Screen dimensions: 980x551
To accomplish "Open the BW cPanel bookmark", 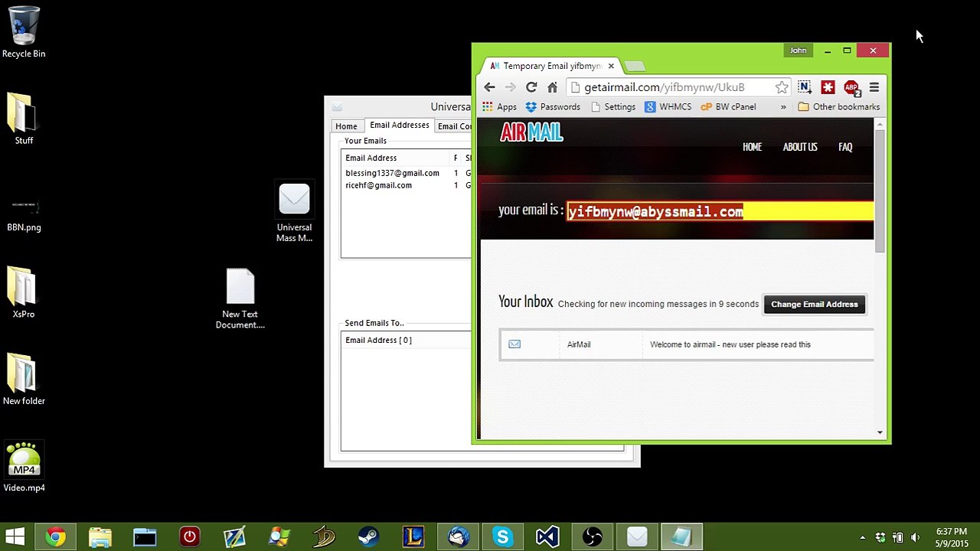I will [x=729, y=107].
